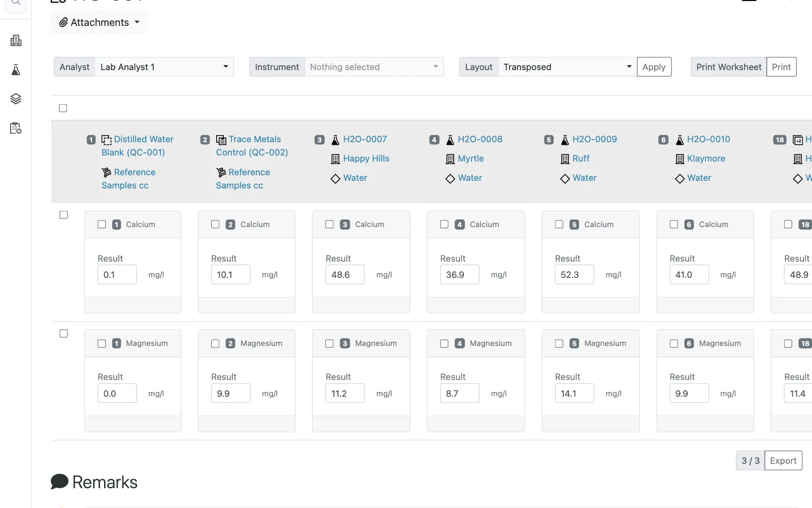This screenshot has height=508, width=812.
Task: Click reference sample icon under Trace Metals Control
Action: [221, 173]
